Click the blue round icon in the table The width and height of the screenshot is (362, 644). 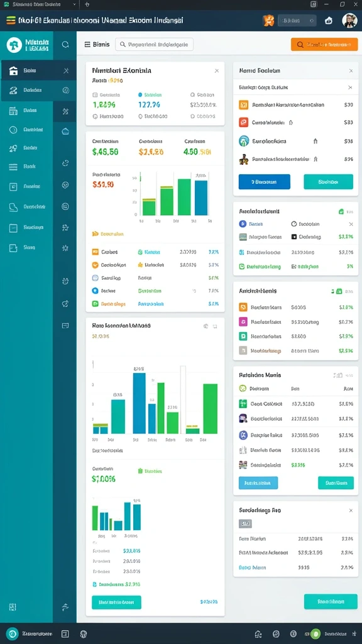pos(243,435)
